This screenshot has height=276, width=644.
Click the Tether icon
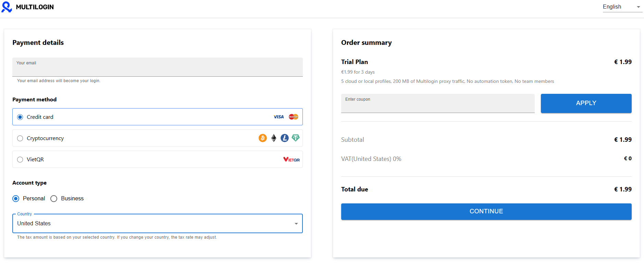click(296, 138)
